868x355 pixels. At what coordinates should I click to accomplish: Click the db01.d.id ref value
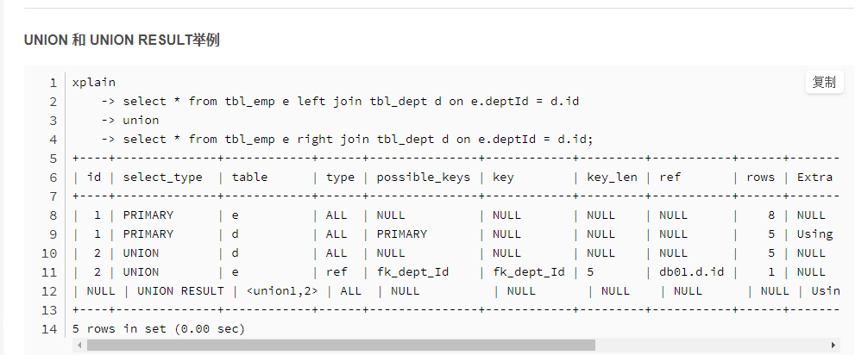pyautogui.click(x=691, y=271)
